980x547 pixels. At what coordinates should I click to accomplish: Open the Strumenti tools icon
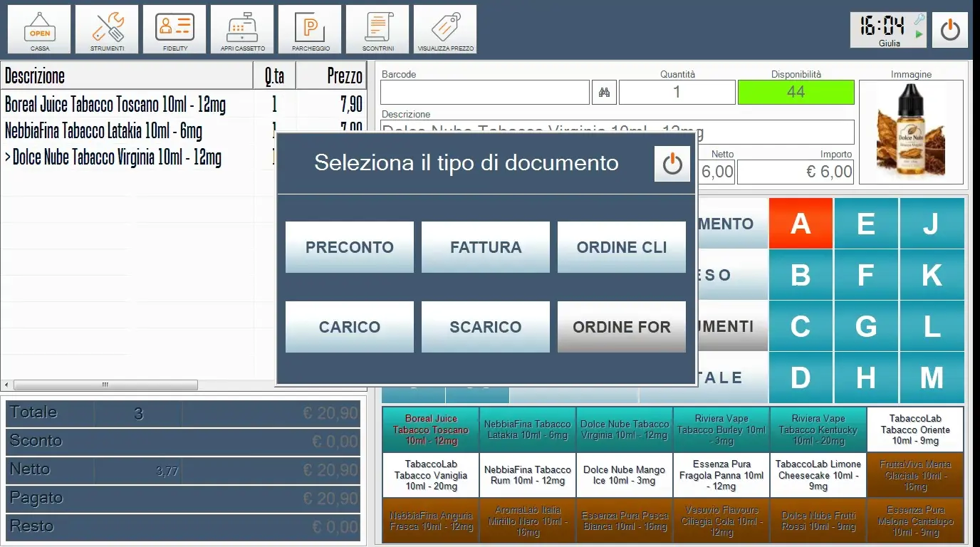point(107,29)
